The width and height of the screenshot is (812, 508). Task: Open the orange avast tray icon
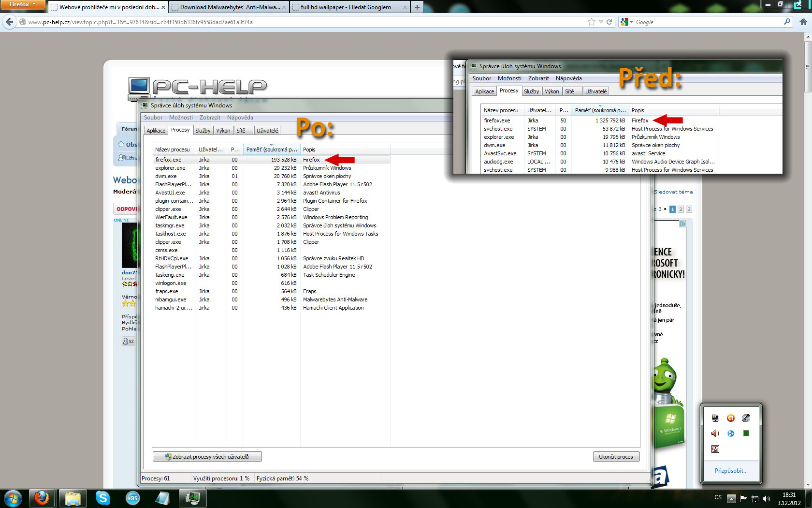tap(731, 418)
